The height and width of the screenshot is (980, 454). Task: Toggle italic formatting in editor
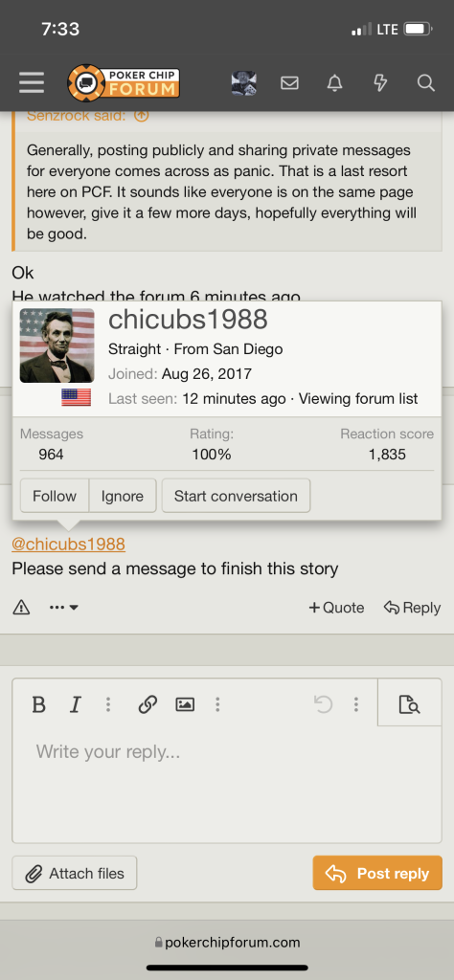pyautogui.click(x=75, y=705)
